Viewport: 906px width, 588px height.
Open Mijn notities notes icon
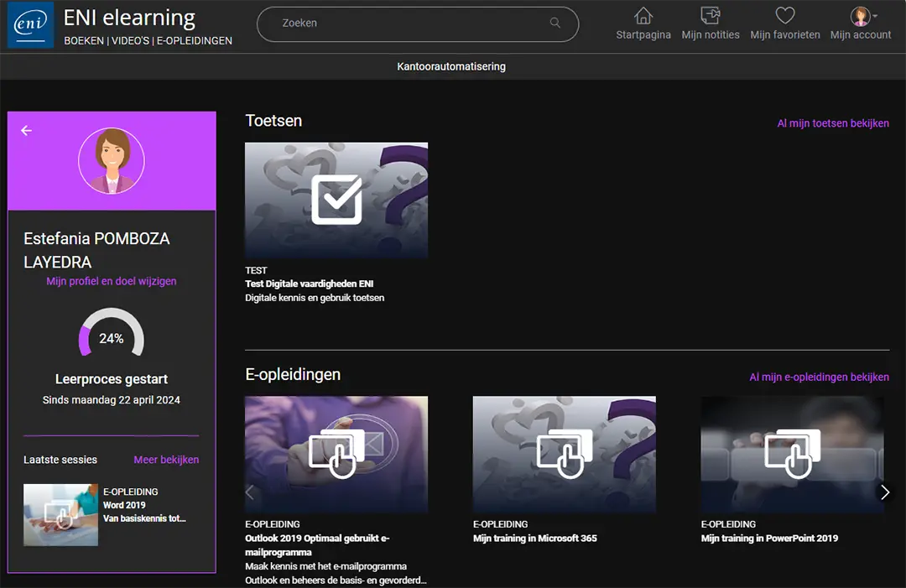[x=711, y=16]
